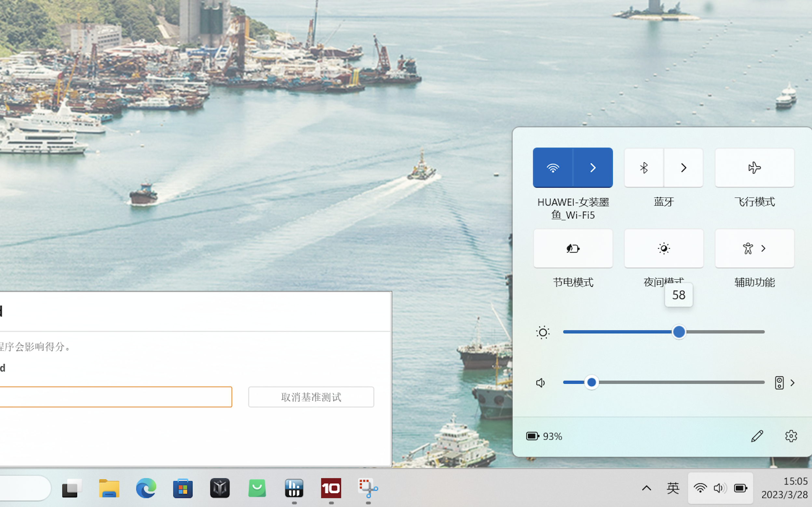
Task: Launch Microsoft Store from the taskbar
Action: [x=183, y=488]
